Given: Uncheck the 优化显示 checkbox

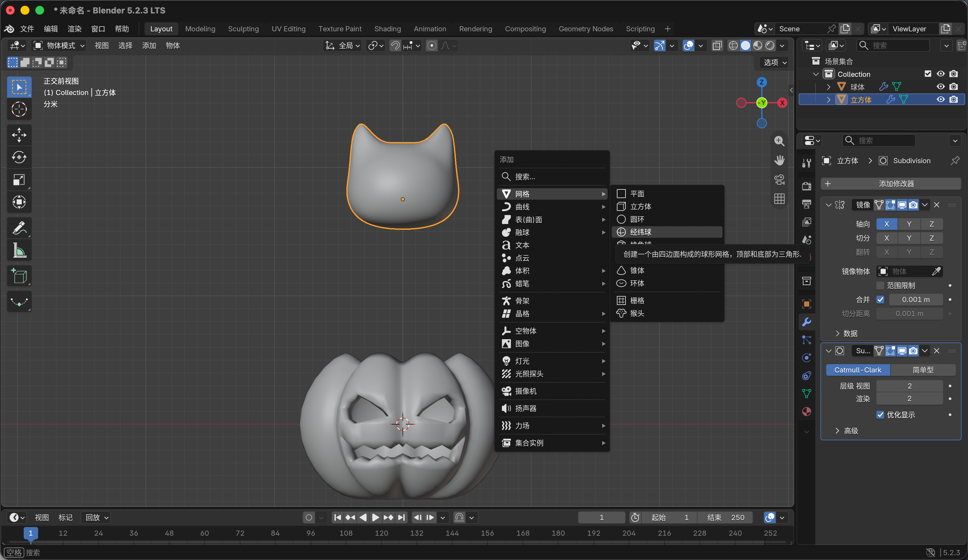Looking at the screenshot, I should [x=880, y=415].
